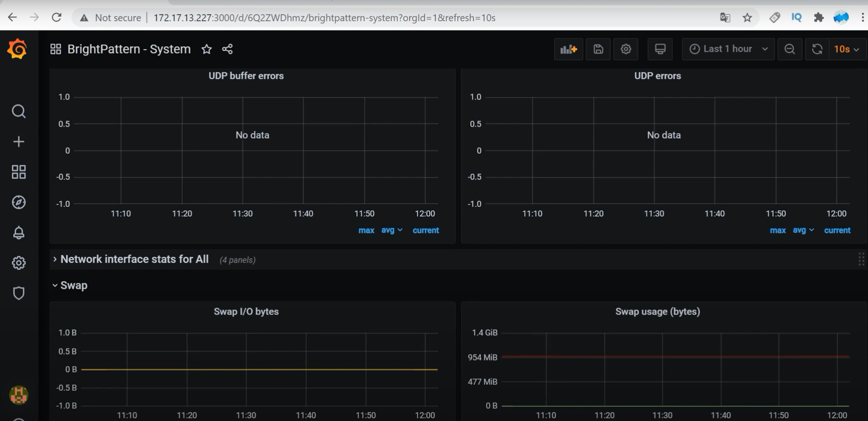Open dashboard settings gear in toolbar
The height and width of the screenshot is (421, 868).
pos(626,49)
